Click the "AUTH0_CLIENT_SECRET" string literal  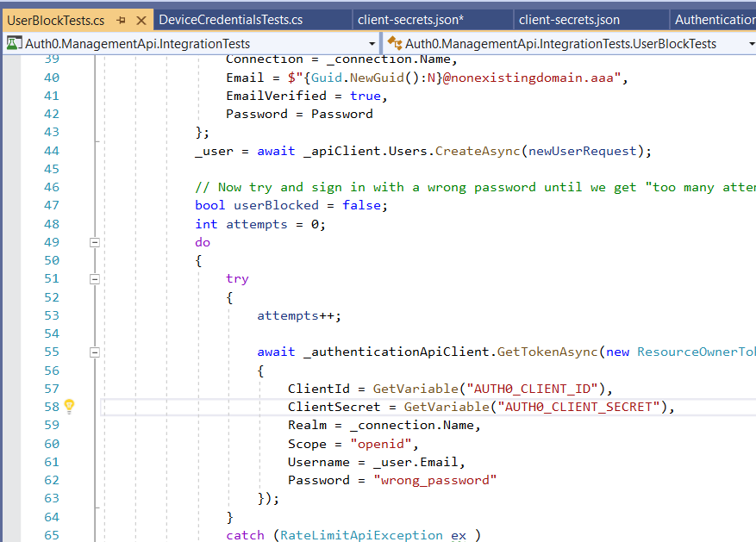(578, 407)
